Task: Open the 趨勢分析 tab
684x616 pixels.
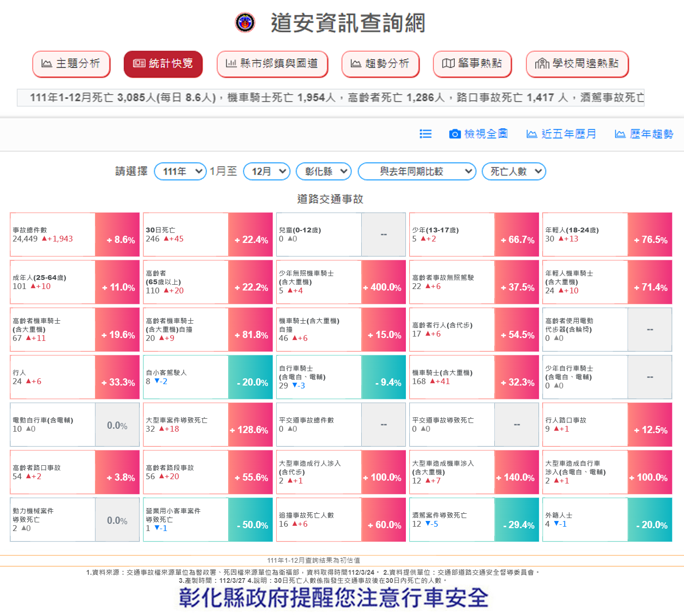Action: click(380, 64)
